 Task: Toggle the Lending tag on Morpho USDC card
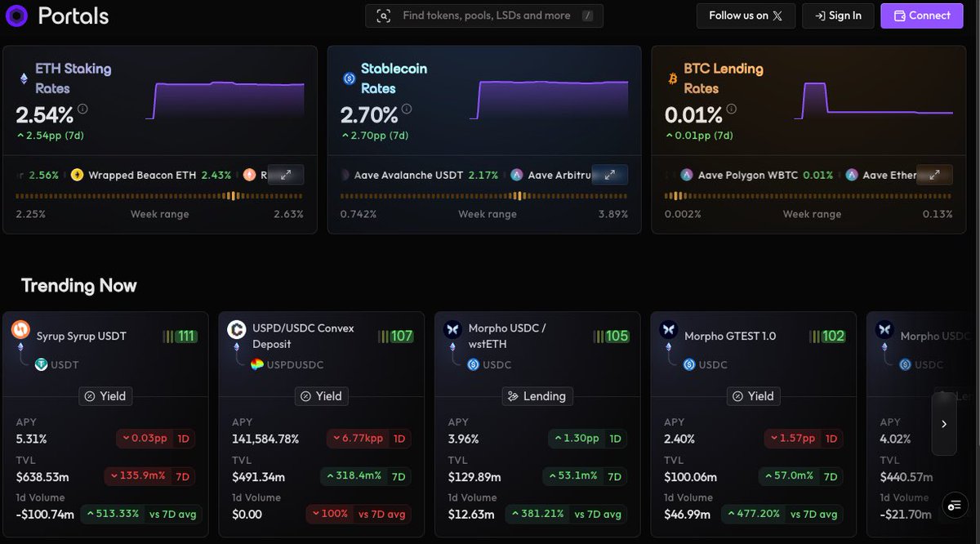(537, 396)
